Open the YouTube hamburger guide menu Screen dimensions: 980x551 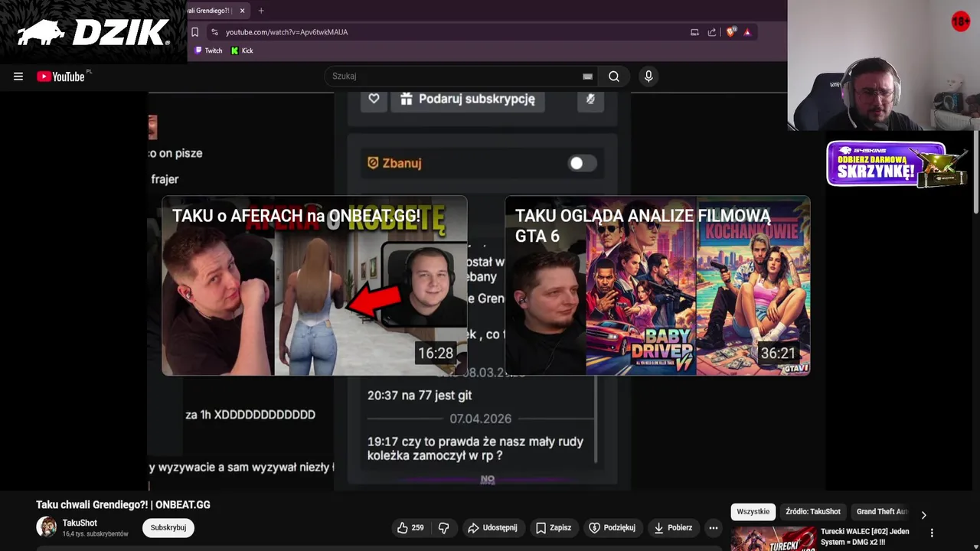(x=18, y=77)
